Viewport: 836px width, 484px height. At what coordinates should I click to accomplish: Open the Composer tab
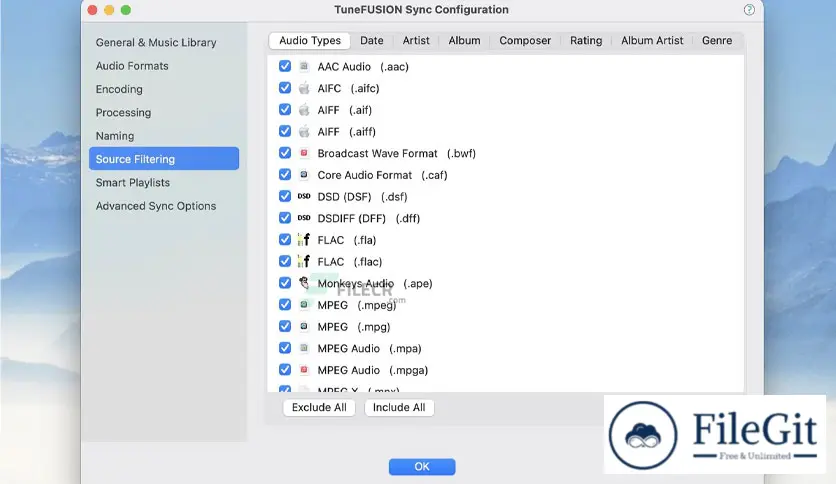pos(525,41)
